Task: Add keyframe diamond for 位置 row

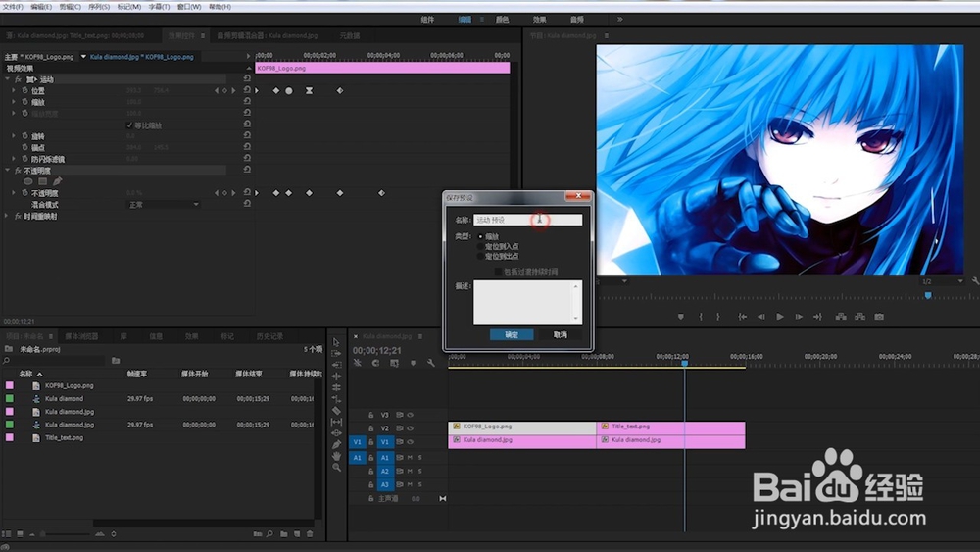Action: (225, 90)
